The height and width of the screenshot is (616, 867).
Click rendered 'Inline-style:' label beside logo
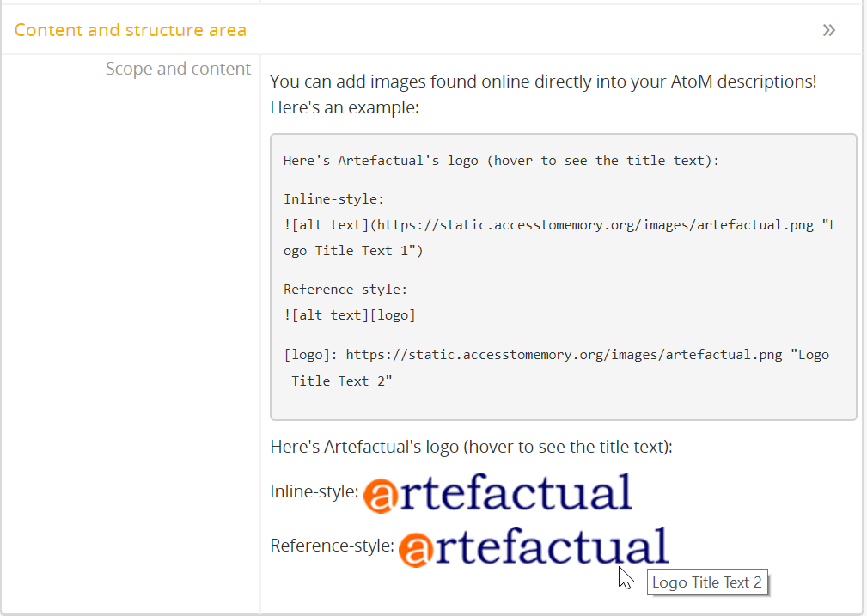click(314, 492)
